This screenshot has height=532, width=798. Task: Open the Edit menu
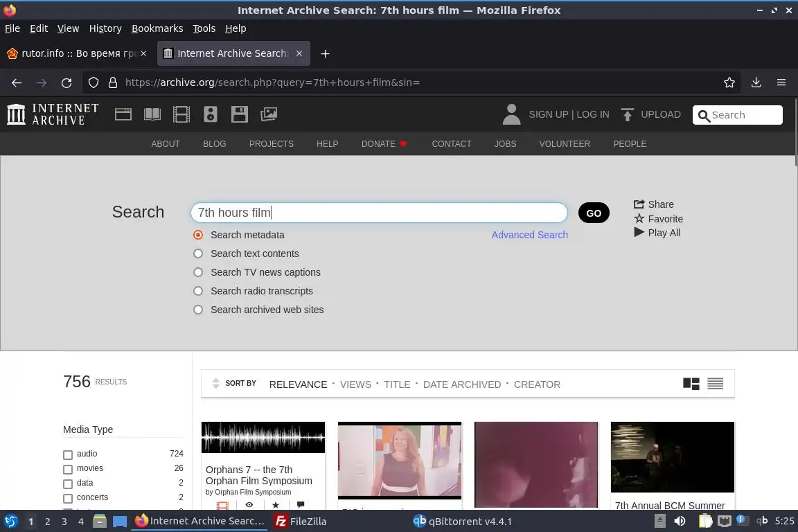tap(39, 28)
